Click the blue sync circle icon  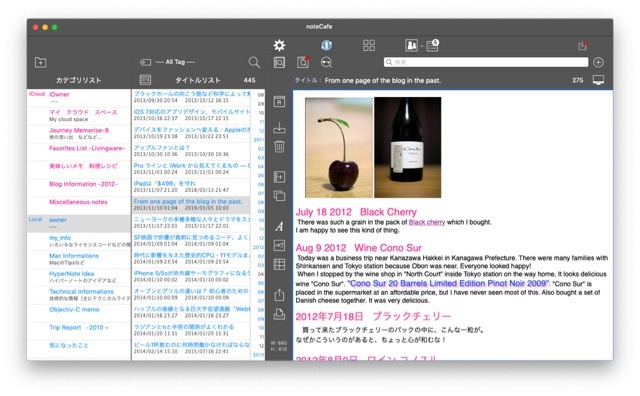[326, 45]
